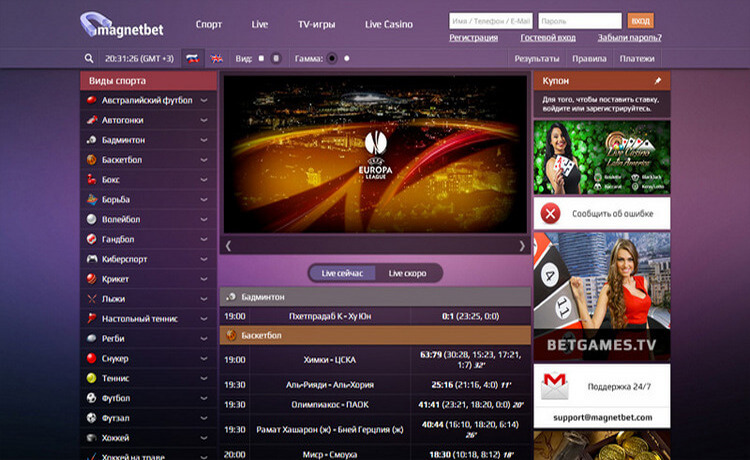Click the Австралийский футбол ball icon

(x=91, y=100)
